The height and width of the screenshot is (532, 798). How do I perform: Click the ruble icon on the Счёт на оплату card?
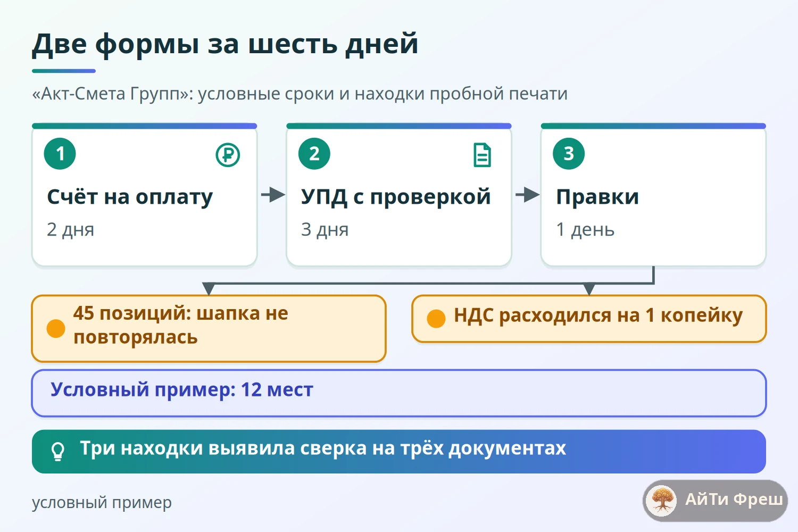point(228,155)
